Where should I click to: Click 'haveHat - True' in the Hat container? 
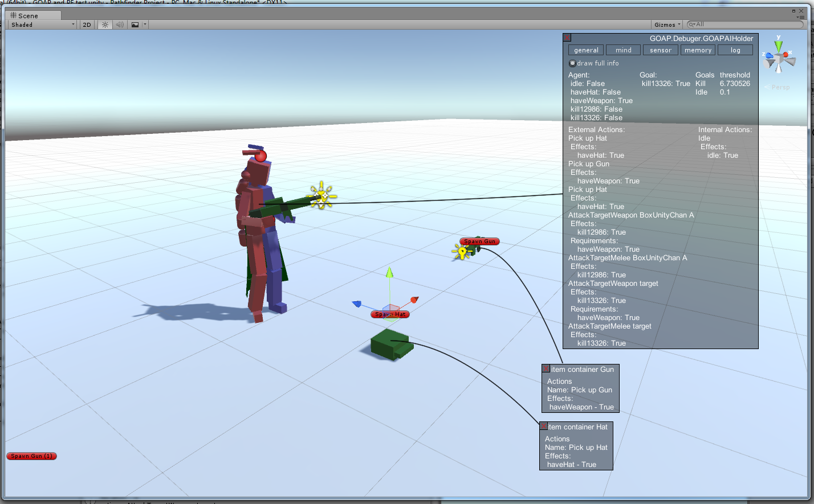tap(572, 465)
